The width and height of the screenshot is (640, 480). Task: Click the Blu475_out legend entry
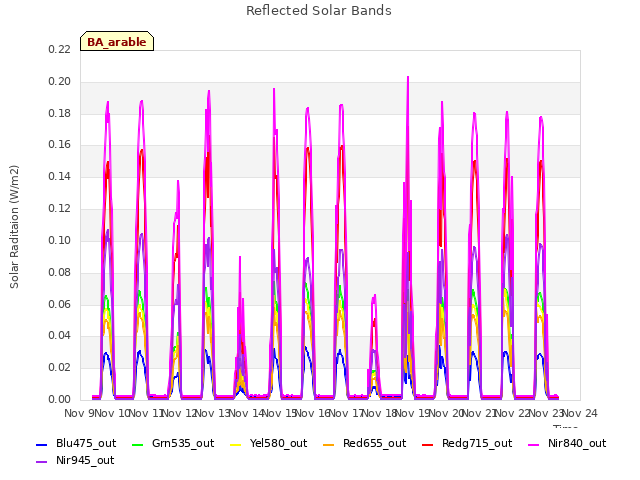[76, 443]
